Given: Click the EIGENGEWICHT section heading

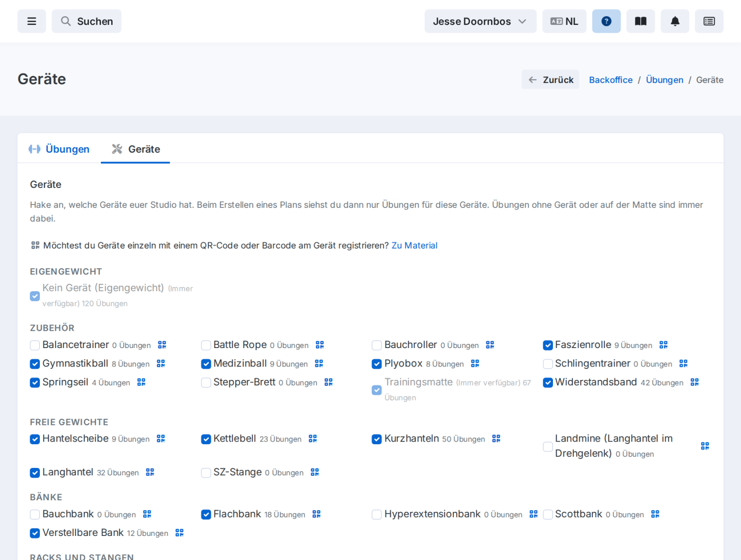Looking at the screenshot, I should click(x=66, y=272).
